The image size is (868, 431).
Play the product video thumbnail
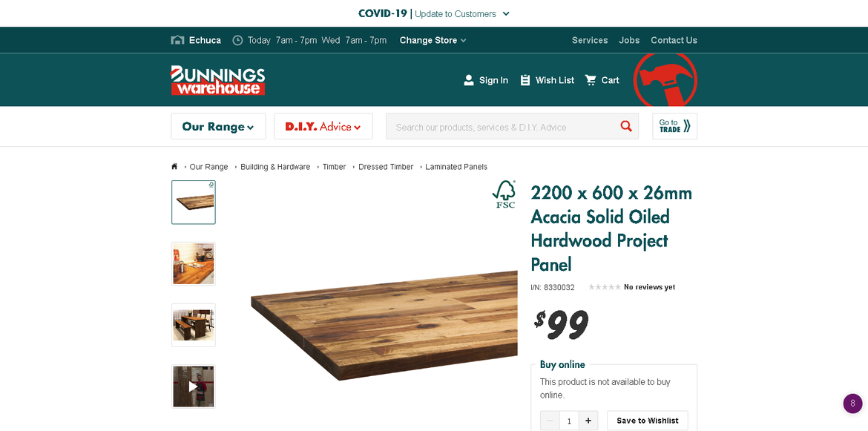(x=193, y=386)
